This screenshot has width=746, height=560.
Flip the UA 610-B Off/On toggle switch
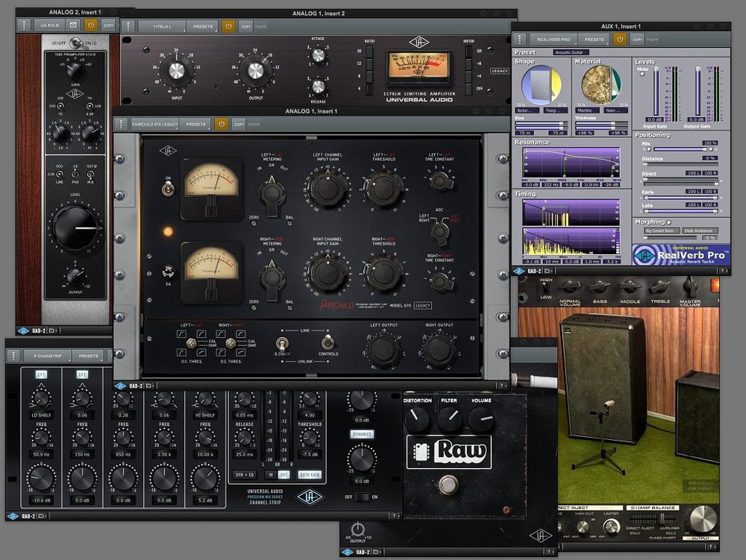[x=75, y=43]
